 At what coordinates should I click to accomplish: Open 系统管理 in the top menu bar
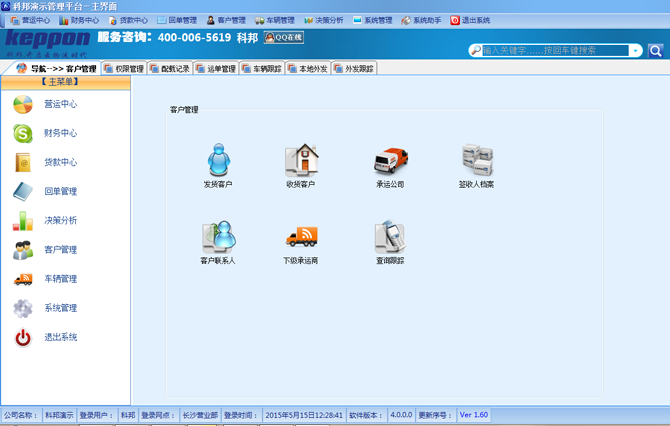(x=373, y=20)
